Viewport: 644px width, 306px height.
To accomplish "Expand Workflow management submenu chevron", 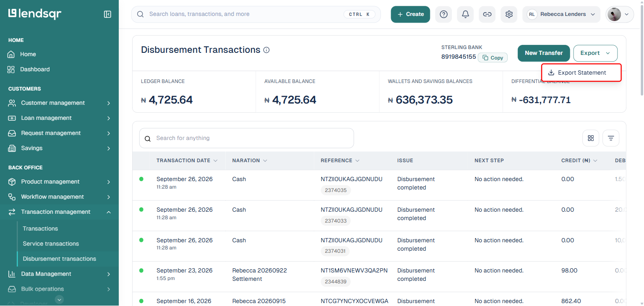I will tap(109, 197).
